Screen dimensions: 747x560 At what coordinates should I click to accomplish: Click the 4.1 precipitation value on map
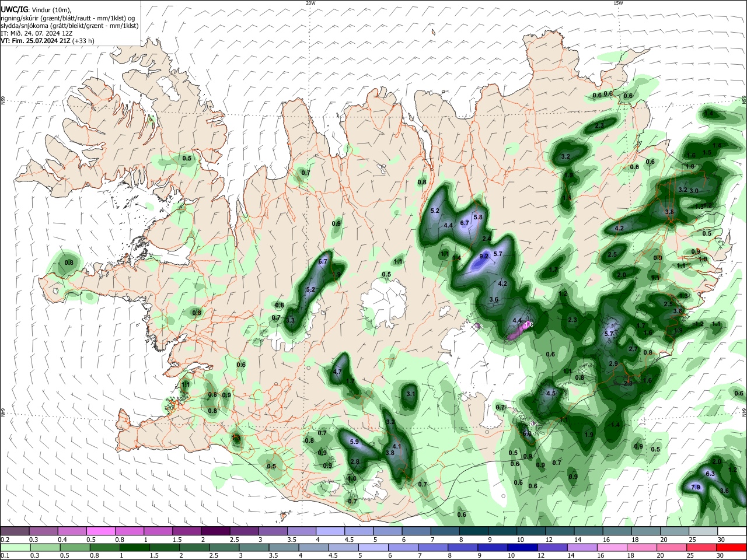point(396,446)
